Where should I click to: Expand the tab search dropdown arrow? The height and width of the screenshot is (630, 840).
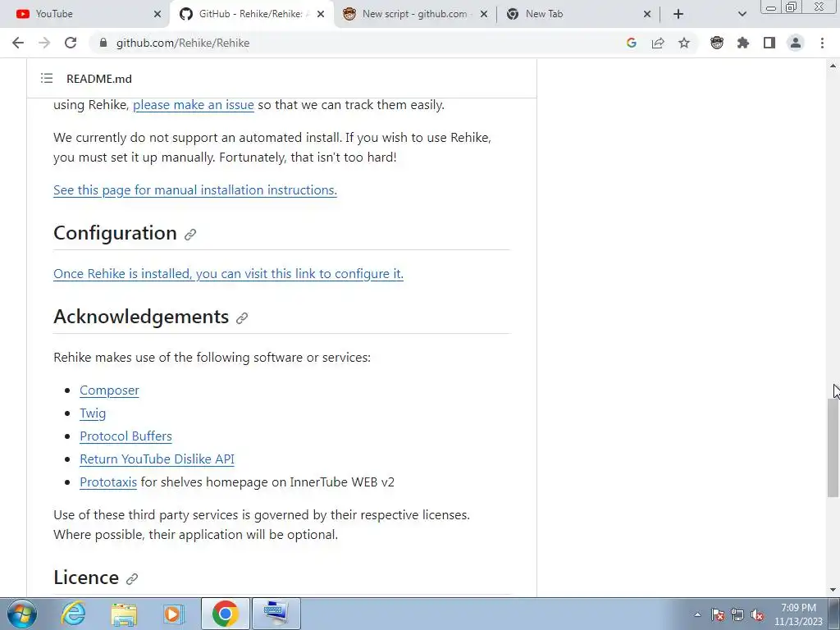click(x=742, y=14)
